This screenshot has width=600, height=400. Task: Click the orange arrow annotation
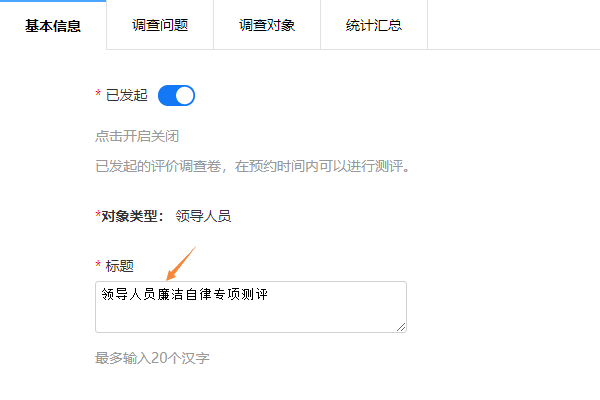[x=181, y=263]
